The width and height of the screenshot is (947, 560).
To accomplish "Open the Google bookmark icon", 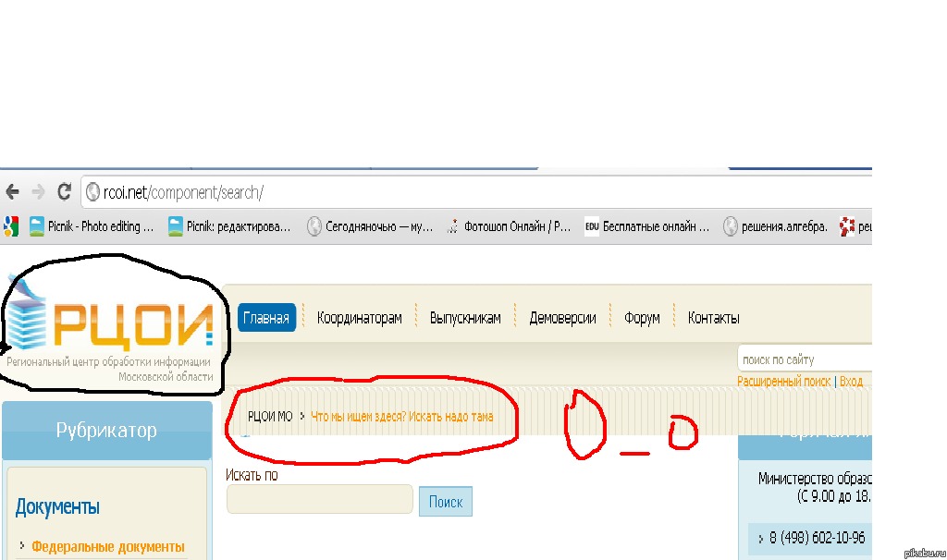I will [x=11, y=225].
